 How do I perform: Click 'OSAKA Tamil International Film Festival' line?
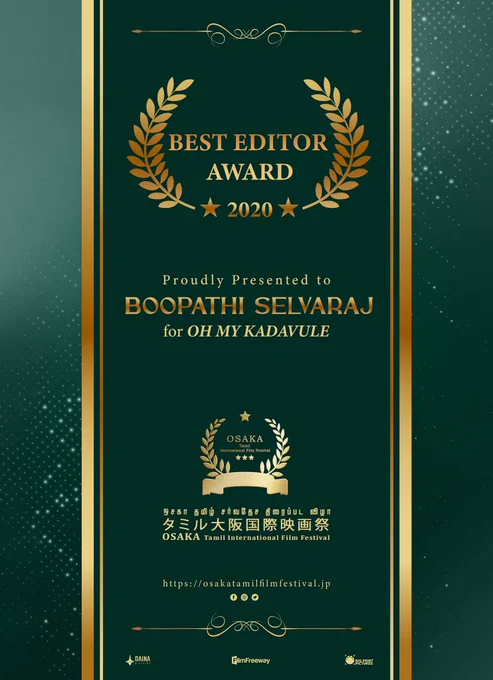point(246,537)
